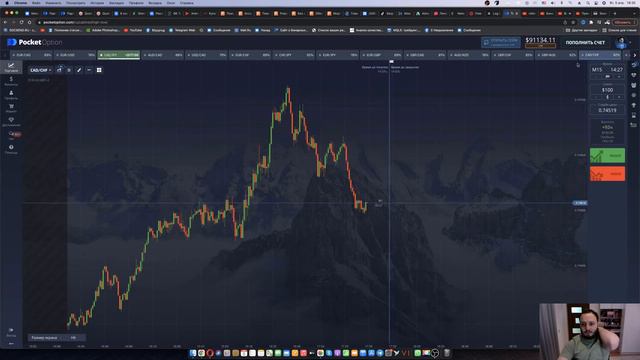Open the Apple menu
This screenshot has height=360, width=640.
[7, 3]
